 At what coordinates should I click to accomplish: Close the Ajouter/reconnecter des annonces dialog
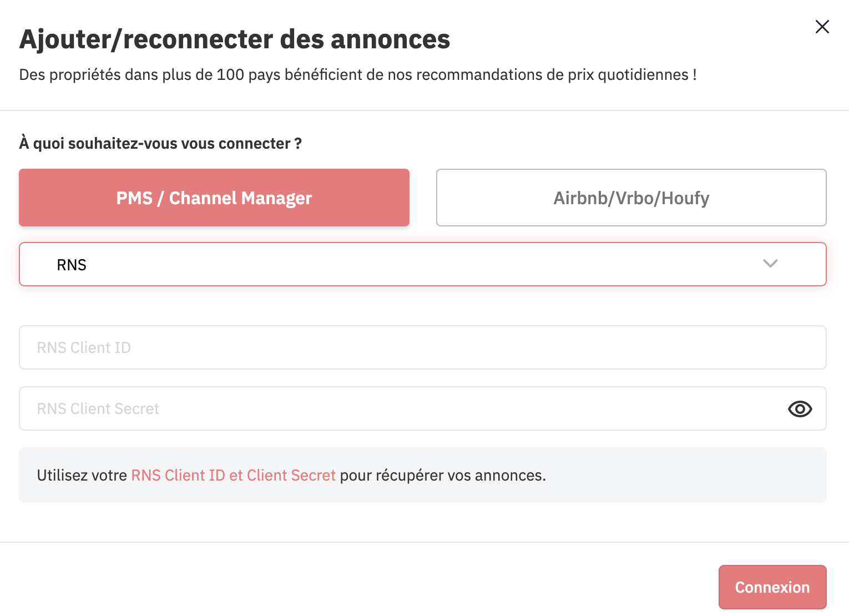click(x=822, y=27)
